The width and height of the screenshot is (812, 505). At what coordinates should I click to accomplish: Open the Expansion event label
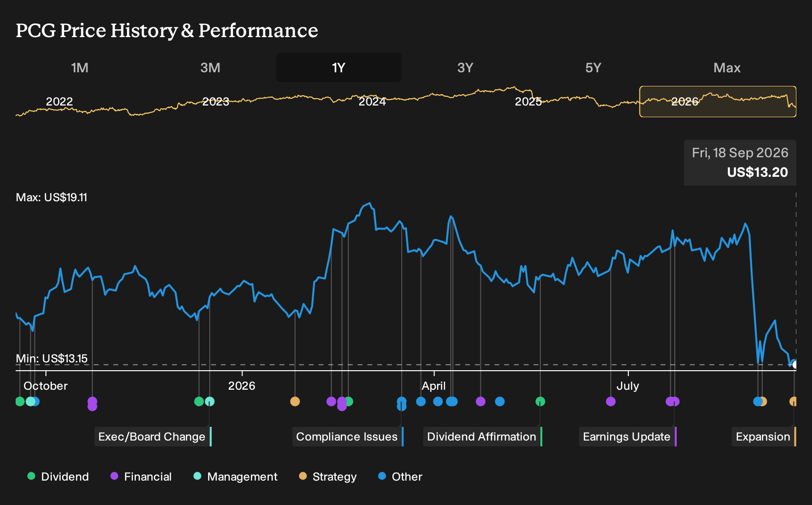[764, 437]
